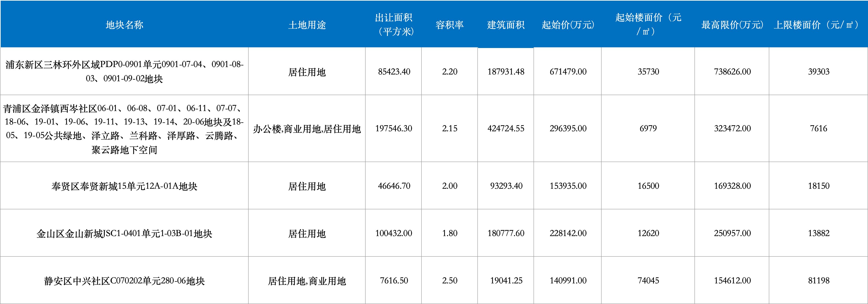Click maximum price 169328.00
Image resolution: width=868 pixels, height=304 pixels.
tap(732, 186)
